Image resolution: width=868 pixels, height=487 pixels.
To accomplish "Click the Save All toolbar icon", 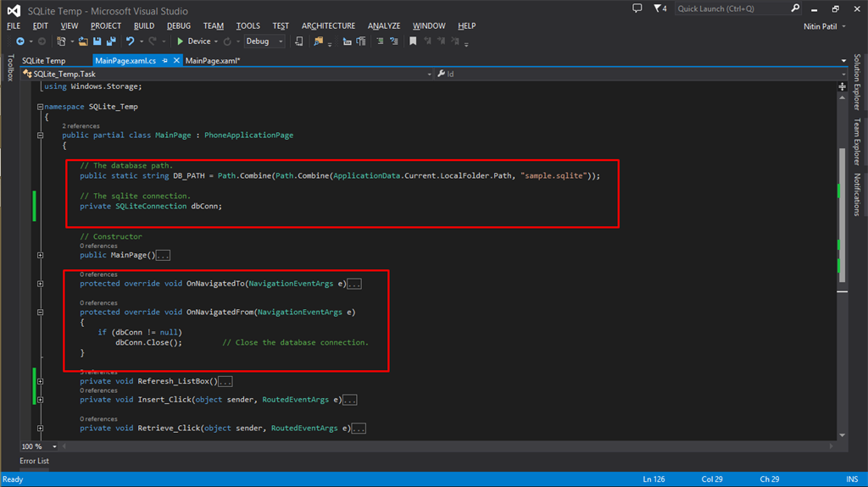I will 111,42.
